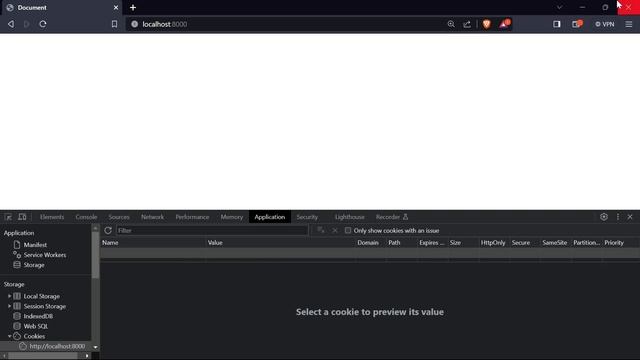The height and width of the screenshot is (360, 640).
Task: Select the Application tab
Action: pyautogui.click(x=269, y=217)
